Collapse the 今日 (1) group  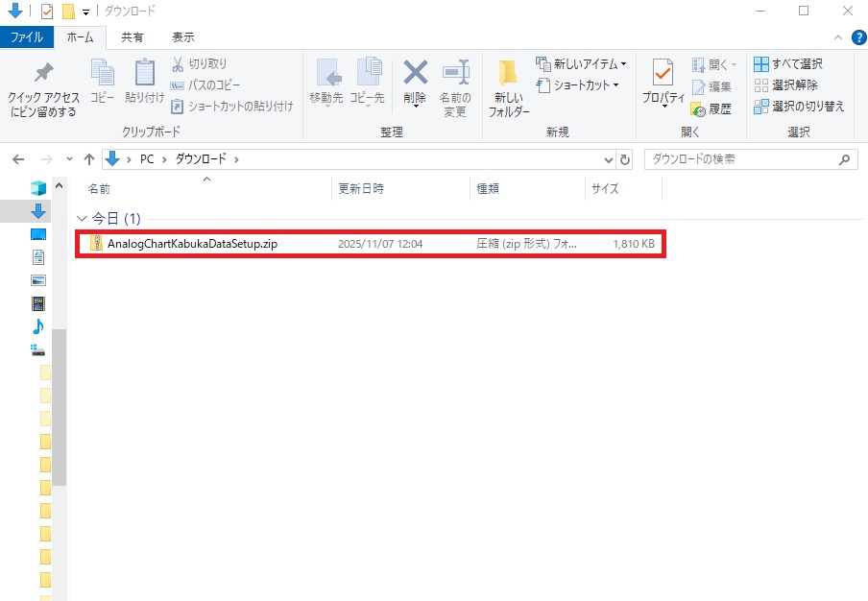[82, 219]
